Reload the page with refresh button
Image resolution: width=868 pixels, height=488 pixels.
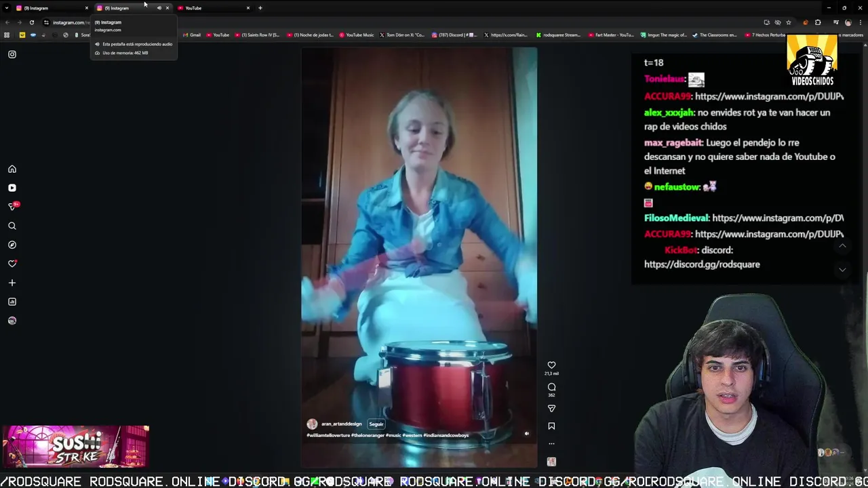click(31, 22)
